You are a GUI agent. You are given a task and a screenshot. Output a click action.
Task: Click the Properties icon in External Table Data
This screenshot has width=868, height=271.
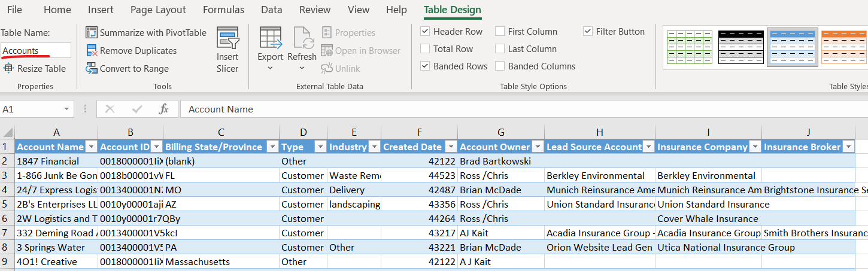click(x=327, y=32)
